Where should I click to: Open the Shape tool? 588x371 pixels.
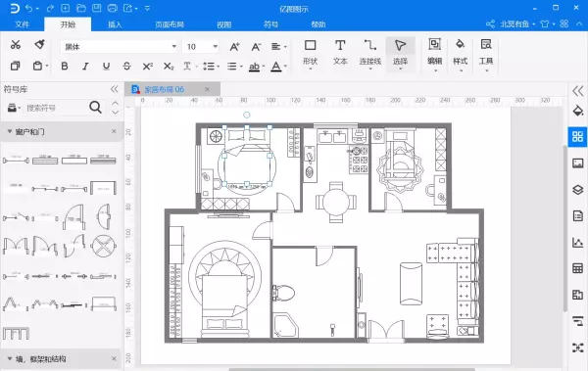point(310,52)
